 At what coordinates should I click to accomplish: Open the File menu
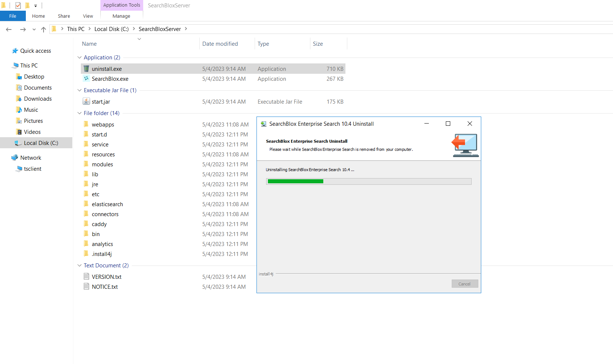click(13, 16)
